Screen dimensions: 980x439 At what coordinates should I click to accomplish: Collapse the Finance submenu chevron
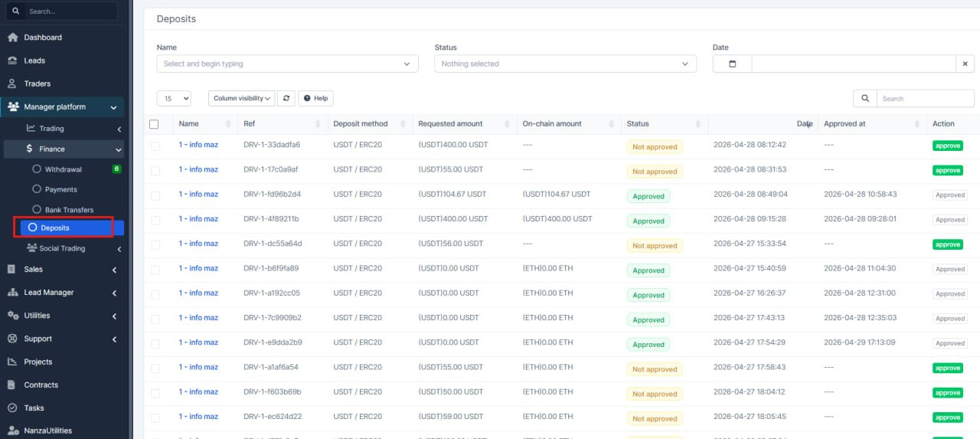119,150
